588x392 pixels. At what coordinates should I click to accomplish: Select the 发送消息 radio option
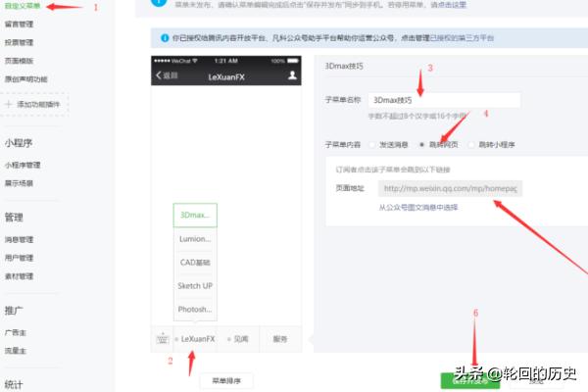[x=371, y=144]
